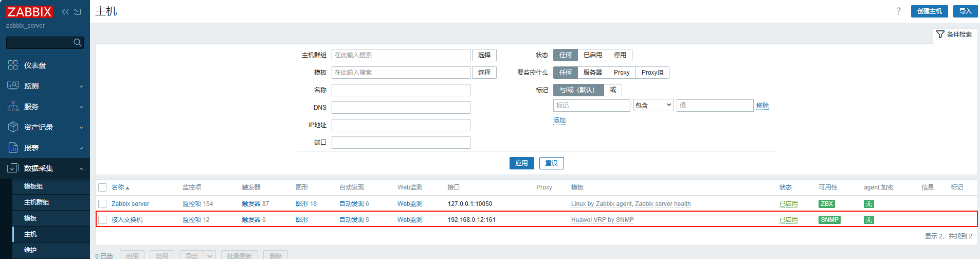This screenshot has width=980, height=259.
Task: Click the IP地址 input field
Action: 401,125
